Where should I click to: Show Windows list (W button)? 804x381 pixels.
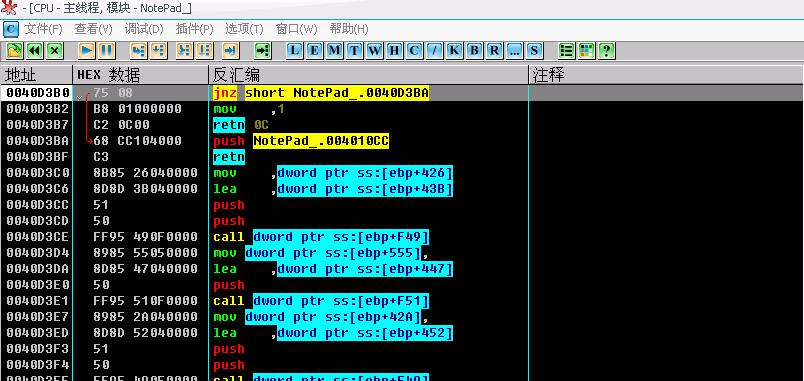click(x=374, y=50)
